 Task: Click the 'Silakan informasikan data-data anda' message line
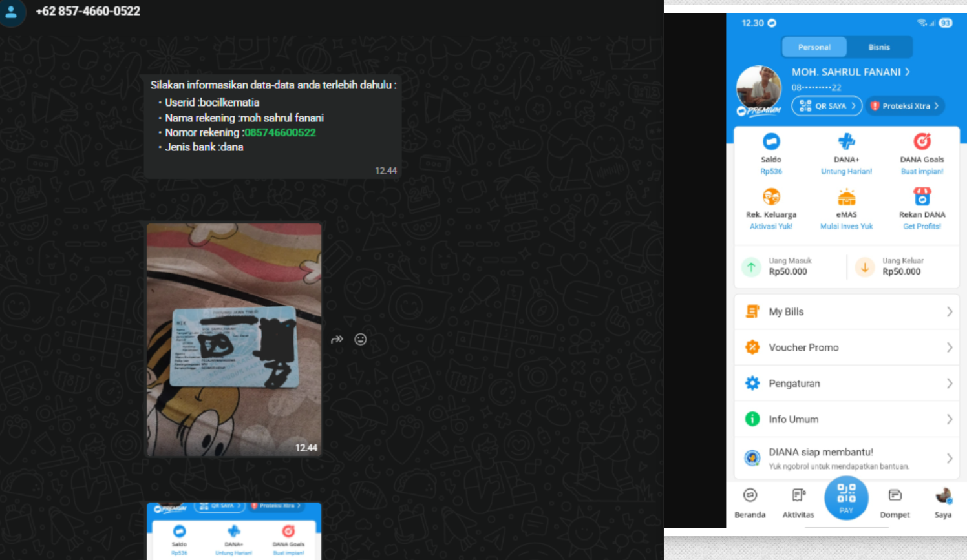pyautogui.click(x=273, y=85)
